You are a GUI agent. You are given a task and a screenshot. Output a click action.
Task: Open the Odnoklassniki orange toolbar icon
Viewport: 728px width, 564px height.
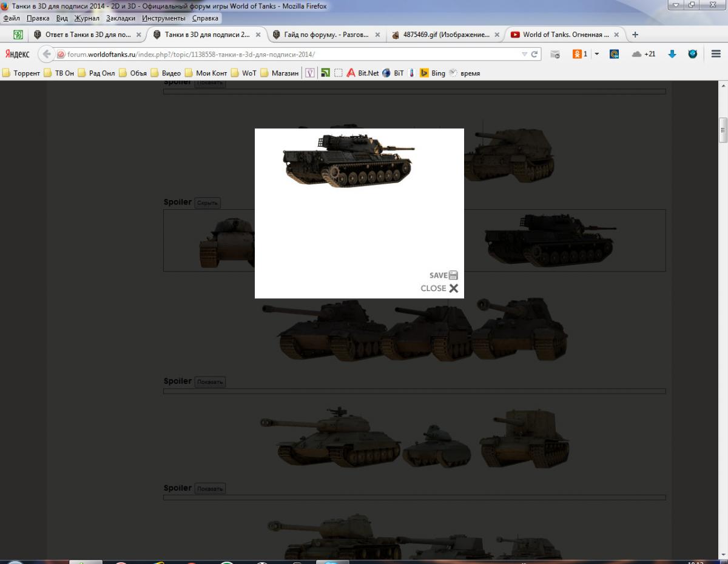580,54
